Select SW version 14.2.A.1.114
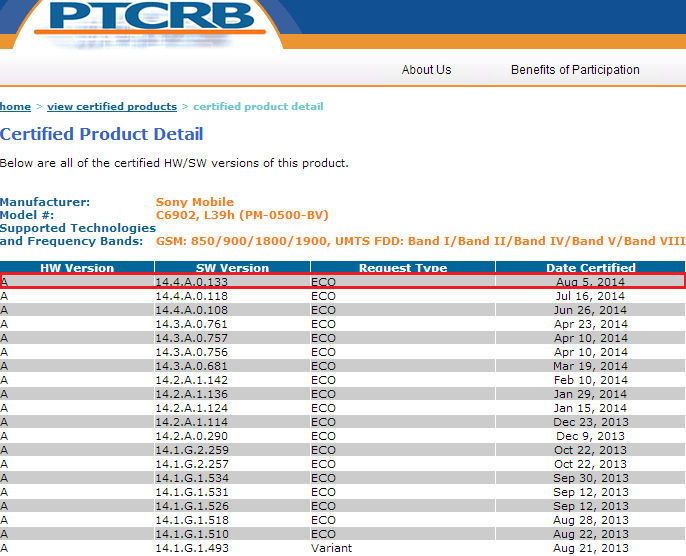The image size is (686, 556). pos(192,422)
